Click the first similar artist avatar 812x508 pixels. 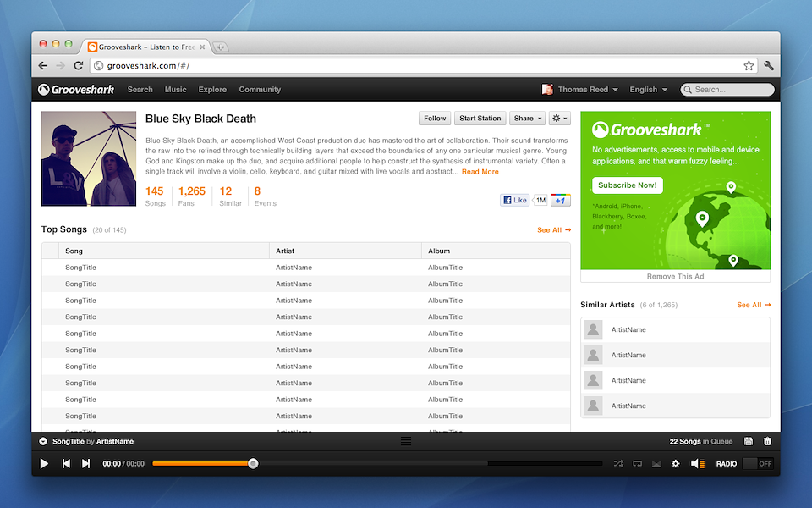click(593, 329)
